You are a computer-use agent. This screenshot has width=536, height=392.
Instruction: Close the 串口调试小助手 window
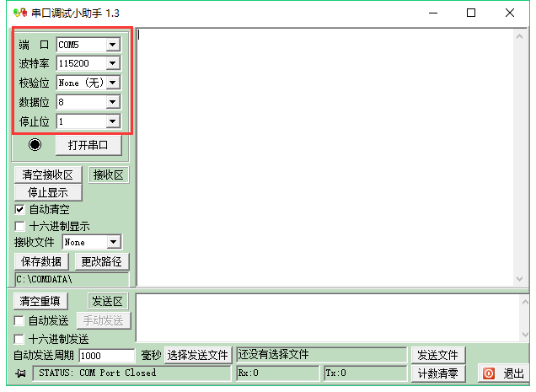(510, 13)
